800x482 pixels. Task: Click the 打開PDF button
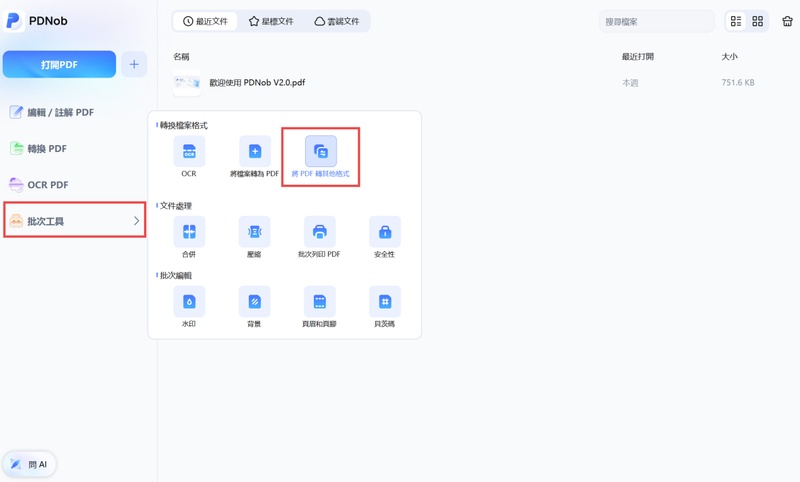[59, 64]
